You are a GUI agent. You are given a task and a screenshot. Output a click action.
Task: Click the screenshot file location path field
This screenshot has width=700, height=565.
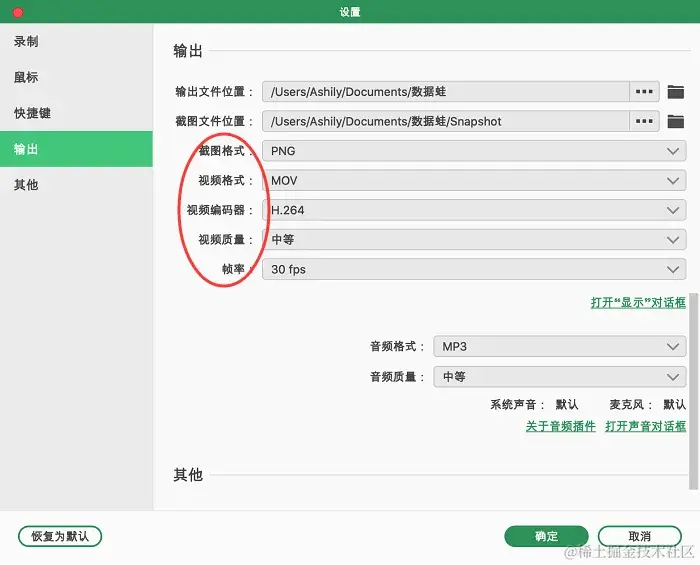(446, 121)
